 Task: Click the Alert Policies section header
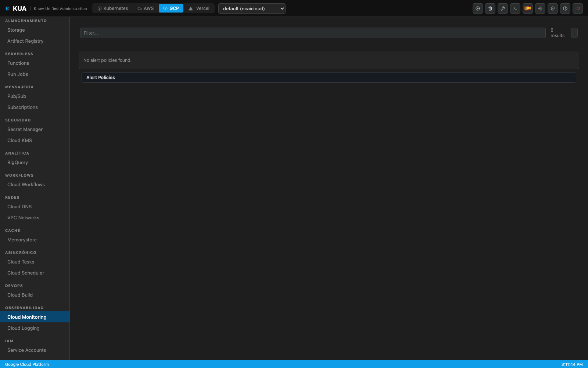tap(329, 78)
